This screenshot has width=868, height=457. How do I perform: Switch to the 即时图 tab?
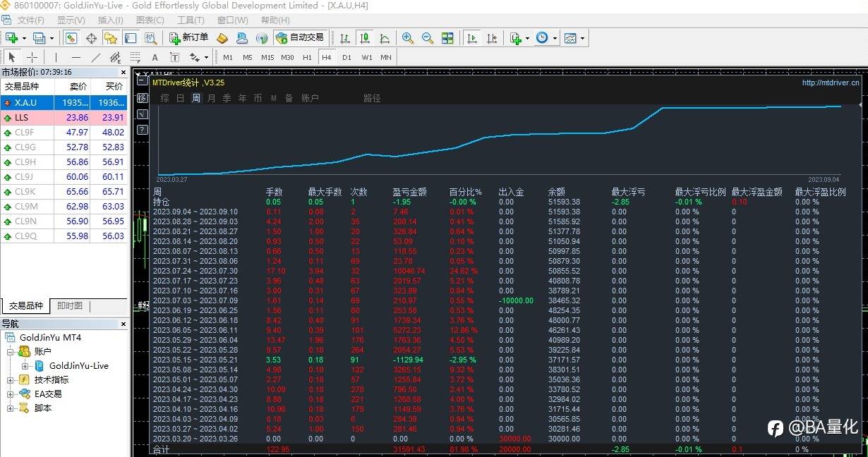pos(70,306)
